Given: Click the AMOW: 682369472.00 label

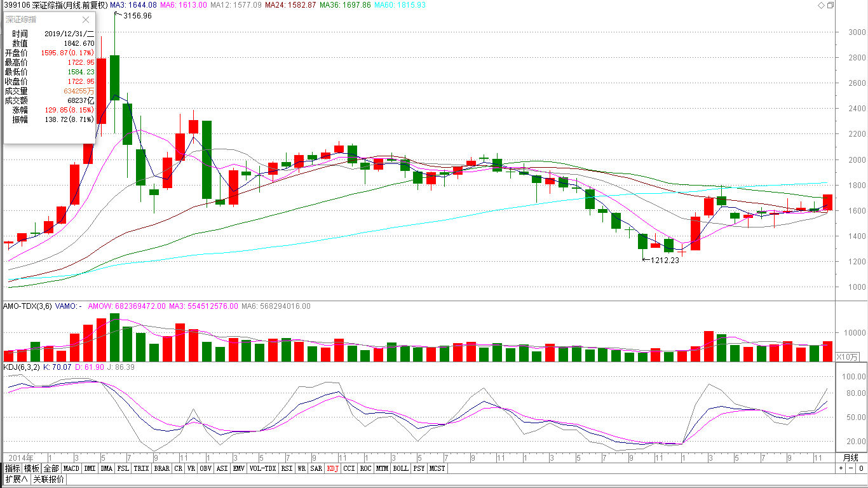Looking at the screenshot, I should coord(126,306).
